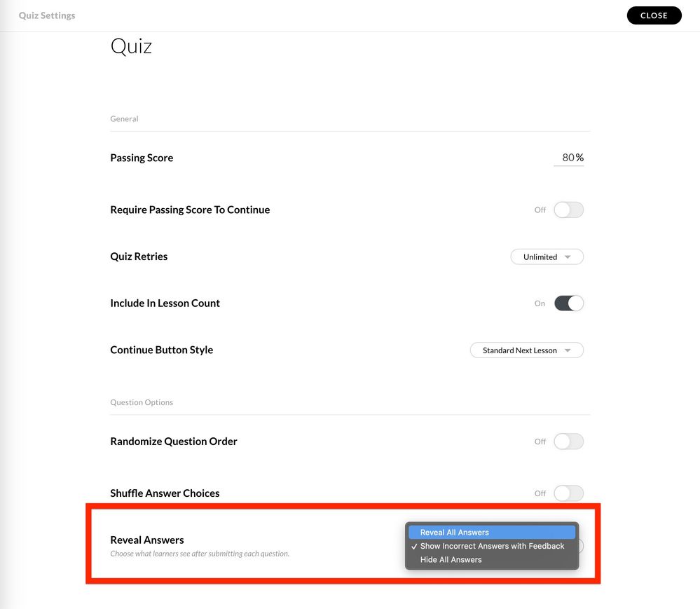The image size is (700, 609).
Task: Pick 'Hide All Answers' in the menu
Action: coord(451,559)
